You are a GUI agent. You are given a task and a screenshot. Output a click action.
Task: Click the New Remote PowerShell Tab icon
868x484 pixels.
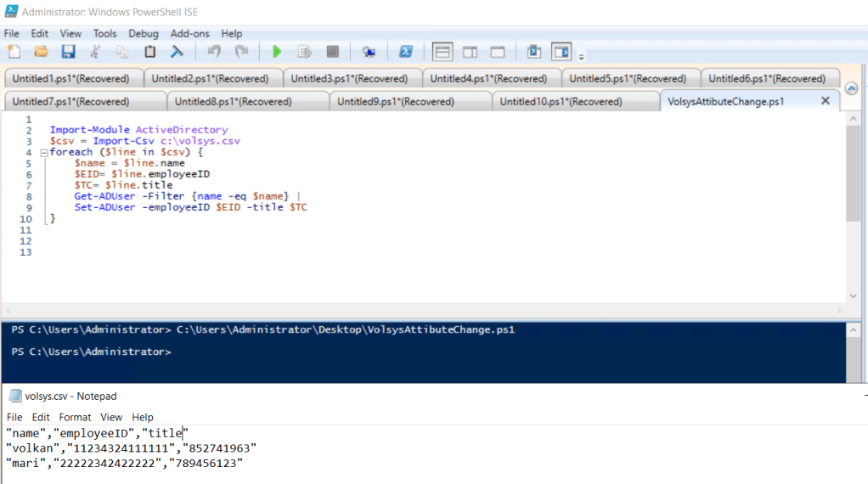pyautogui.click(x=369, y=52)
